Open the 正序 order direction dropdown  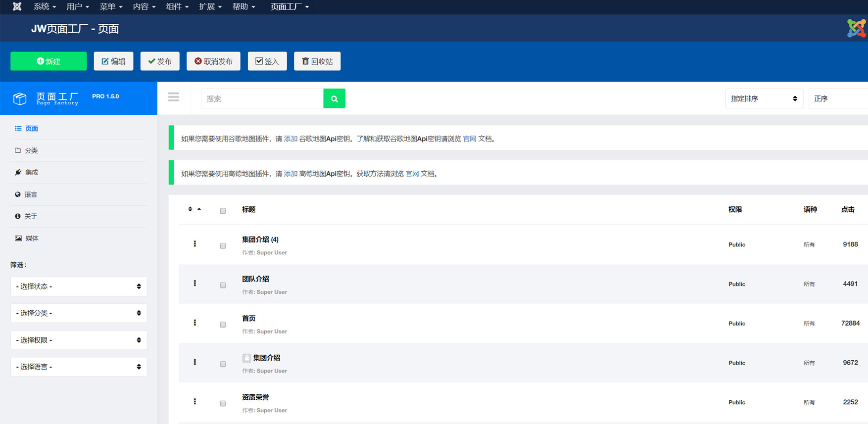coord(838,98)
